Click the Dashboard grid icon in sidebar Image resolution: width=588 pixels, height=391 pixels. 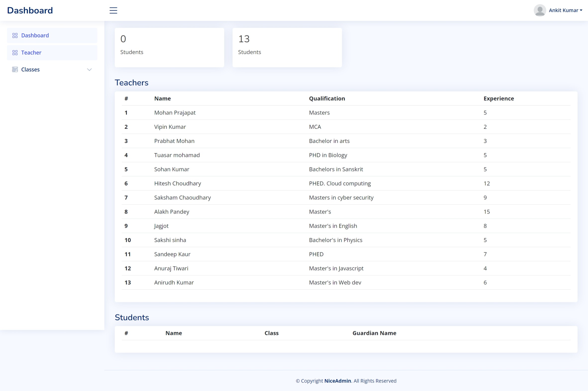point(15,35)
